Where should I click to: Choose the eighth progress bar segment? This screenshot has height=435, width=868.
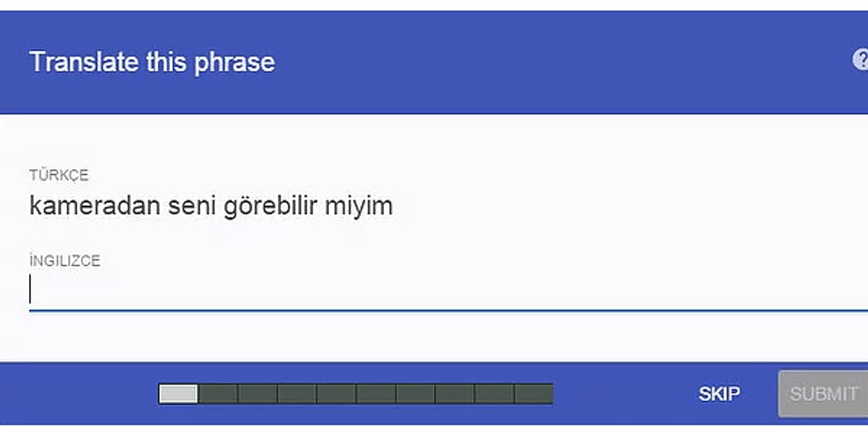455,394
